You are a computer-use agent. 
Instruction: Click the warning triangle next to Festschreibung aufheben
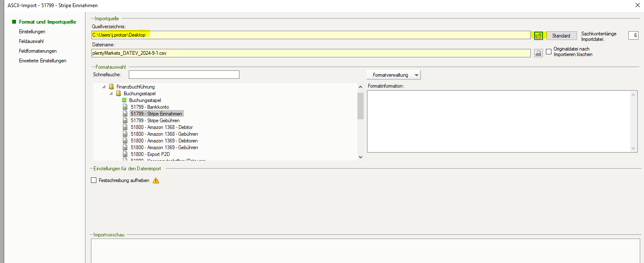pyautogui.click(x=156, y=181)
